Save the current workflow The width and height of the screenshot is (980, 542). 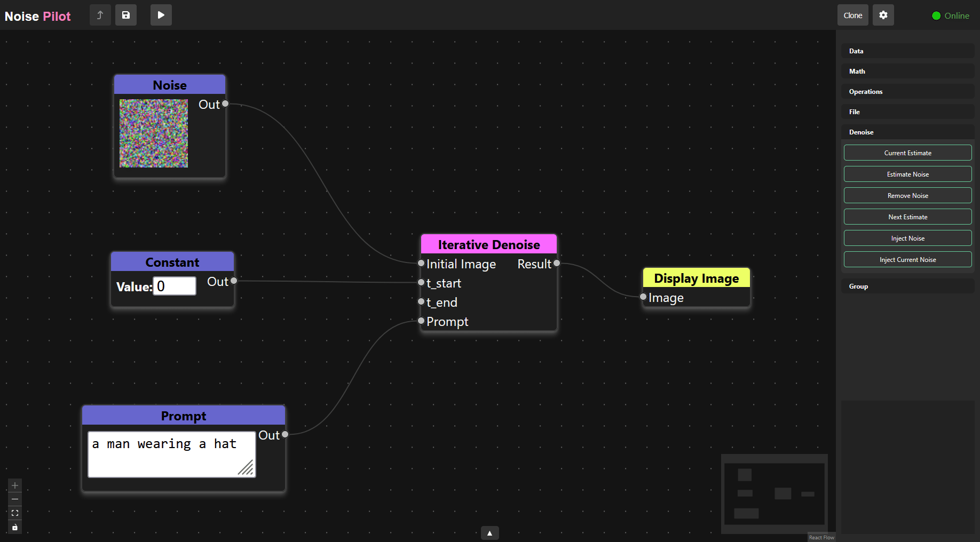[126, 15]
